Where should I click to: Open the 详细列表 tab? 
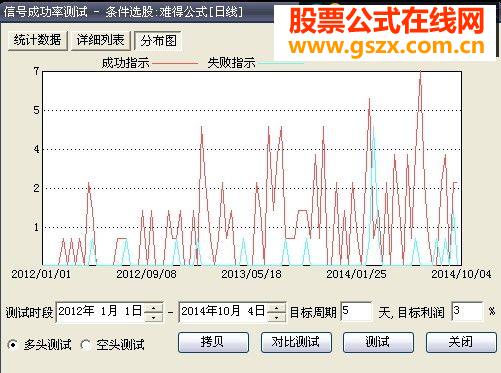point(100,41)
